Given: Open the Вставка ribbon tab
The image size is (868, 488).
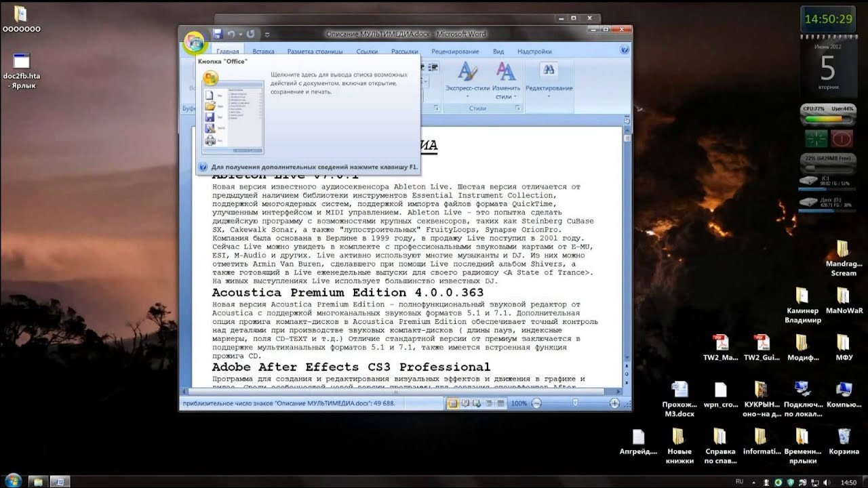Looking at the screenshot, I should [x=263, y=52].
